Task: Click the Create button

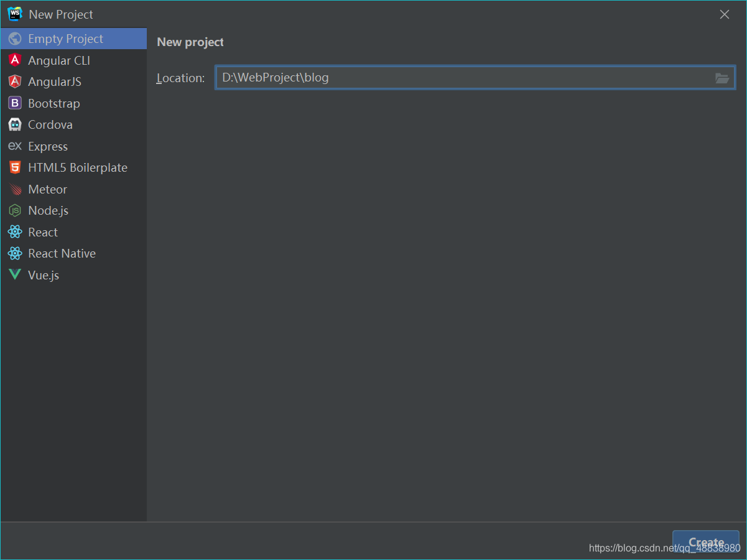Action: [706, 542]
